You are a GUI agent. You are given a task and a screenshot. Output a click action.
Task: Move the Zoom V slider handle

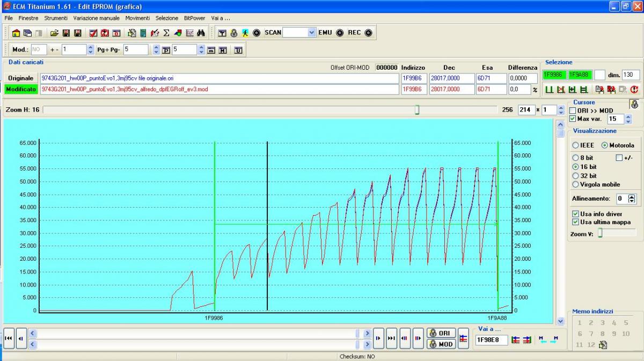[601, 233]
